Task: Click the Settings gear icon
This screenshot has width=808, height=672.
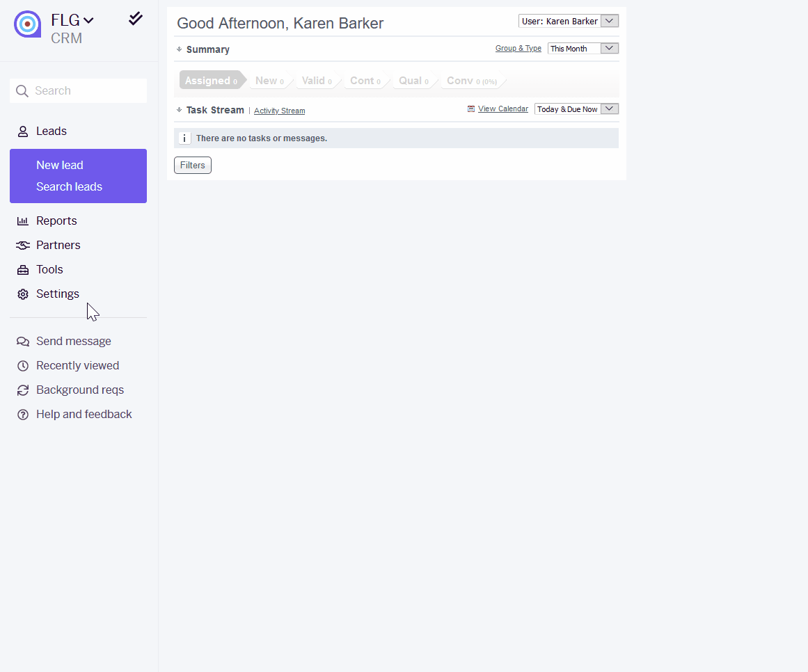Action: pos(23,294)
